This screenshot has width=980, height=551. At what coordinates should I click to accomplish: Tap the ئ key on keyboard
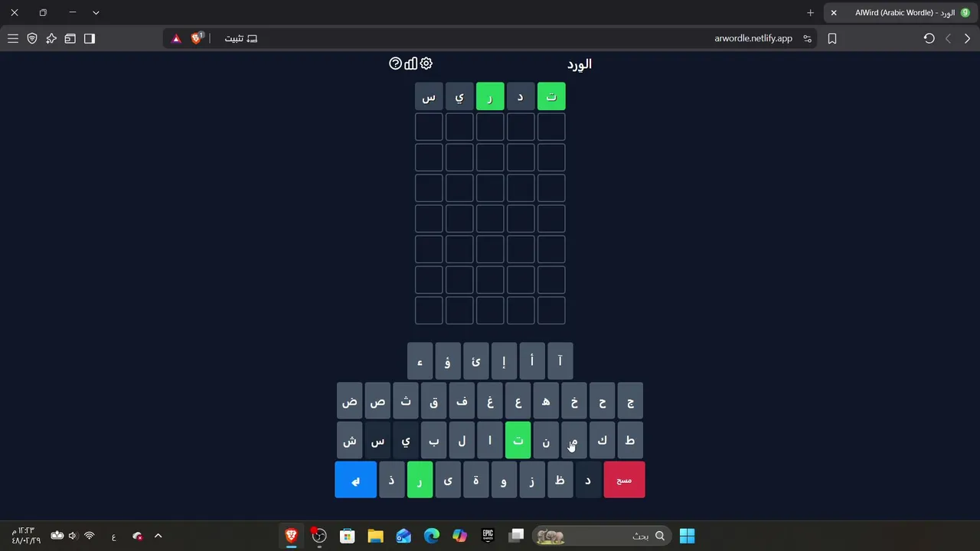coord(475,361)
